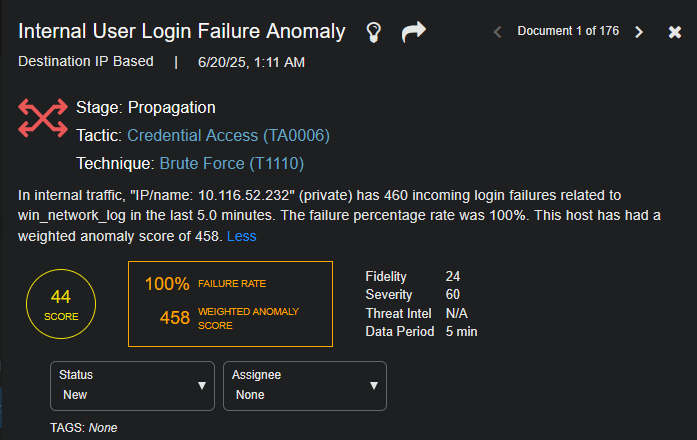Click the alert title text
697x440 pixels.
pyautogui.click(x=182, y=32)
